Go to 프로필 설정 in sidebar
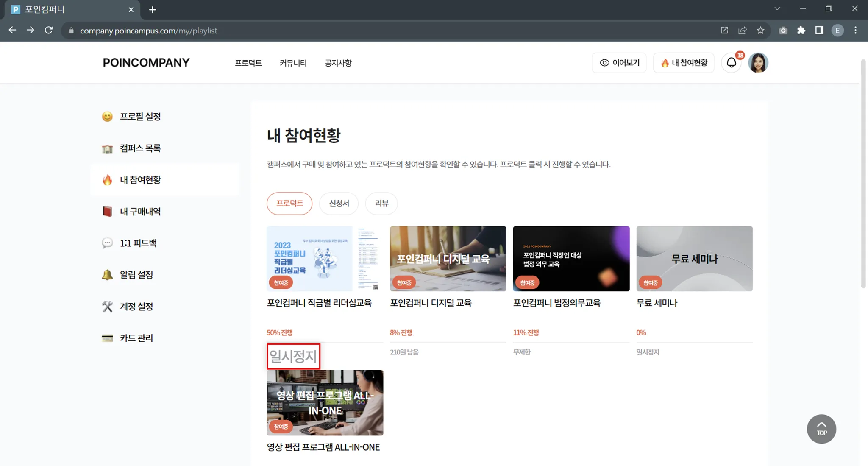 [x=140, y=117]
